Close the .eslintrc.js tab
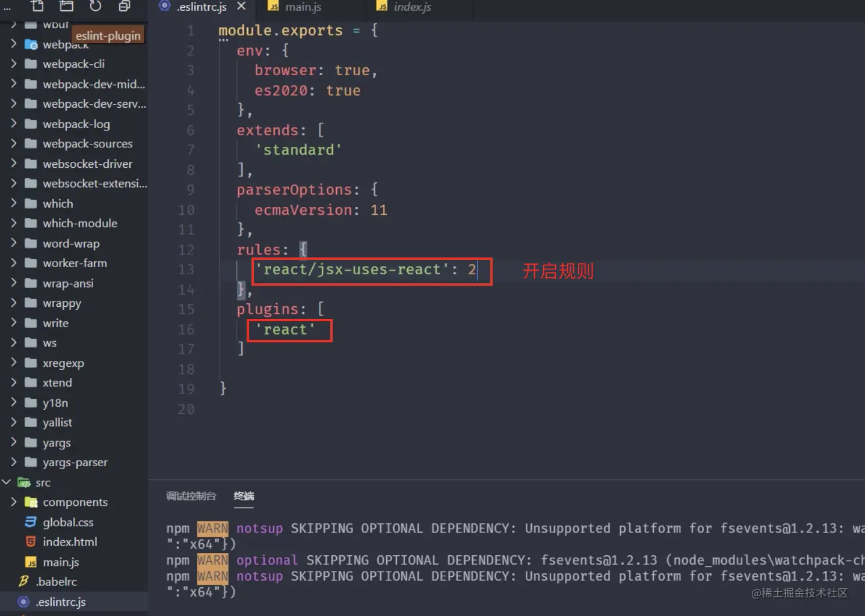This screenshot has height=616, width=865. click(241, 7)
